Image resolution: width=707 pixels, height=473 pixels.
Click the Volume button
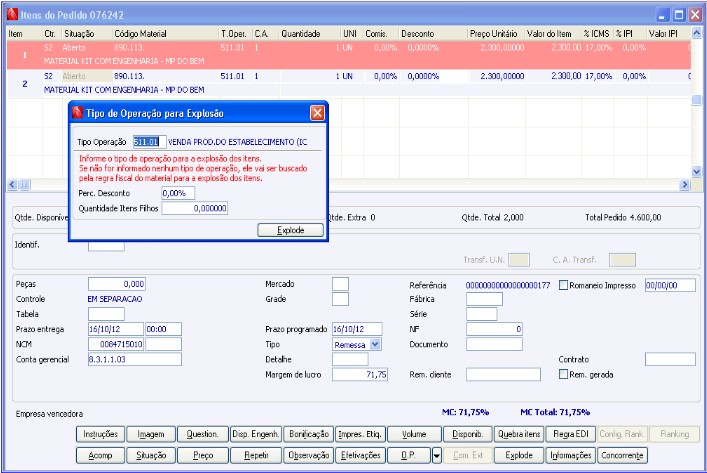414,434
